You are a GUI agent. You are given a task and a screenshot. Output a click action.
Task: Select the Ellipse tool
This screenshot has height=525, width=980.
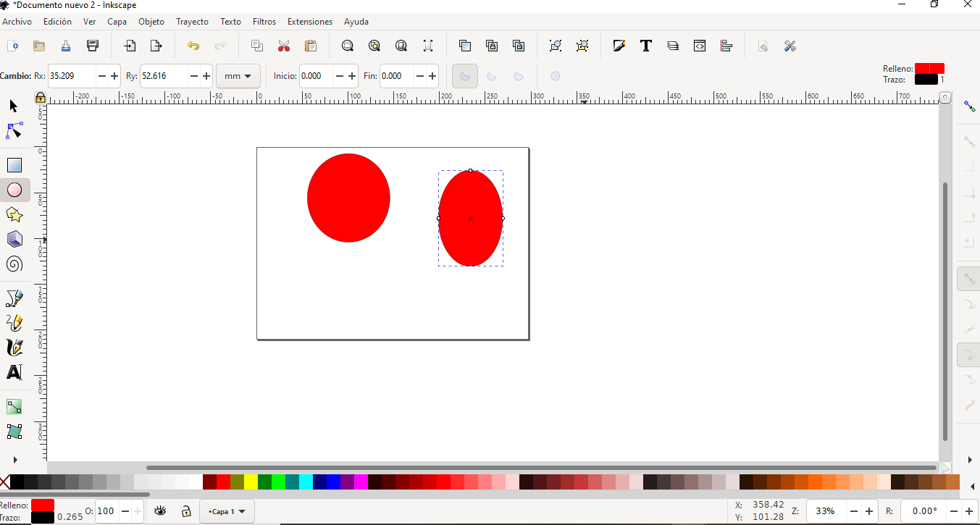(14, 190)
